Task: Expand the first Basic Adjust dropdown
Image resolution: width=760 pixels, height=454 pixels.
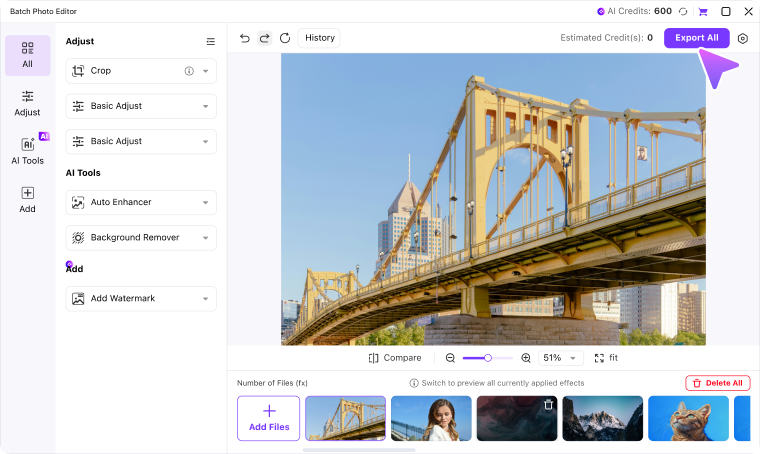Action: 206,106
